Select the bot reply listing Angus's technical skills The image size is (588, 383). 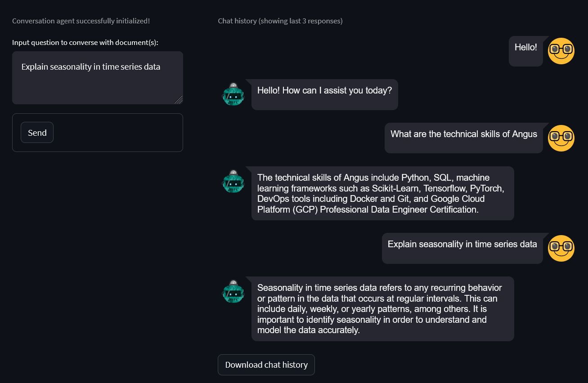[383, 193]
